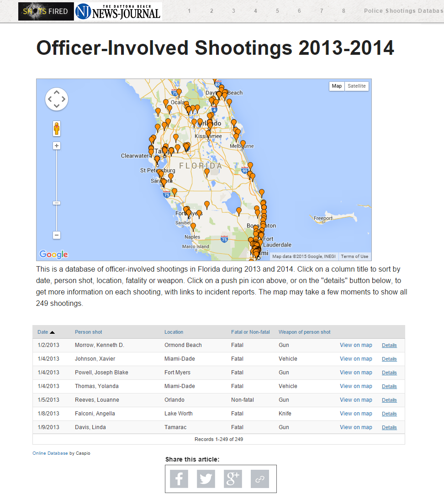Switch map to Satellite view
Image resolution: width=444 pixels, height=504 pixels.
[356, 86]
